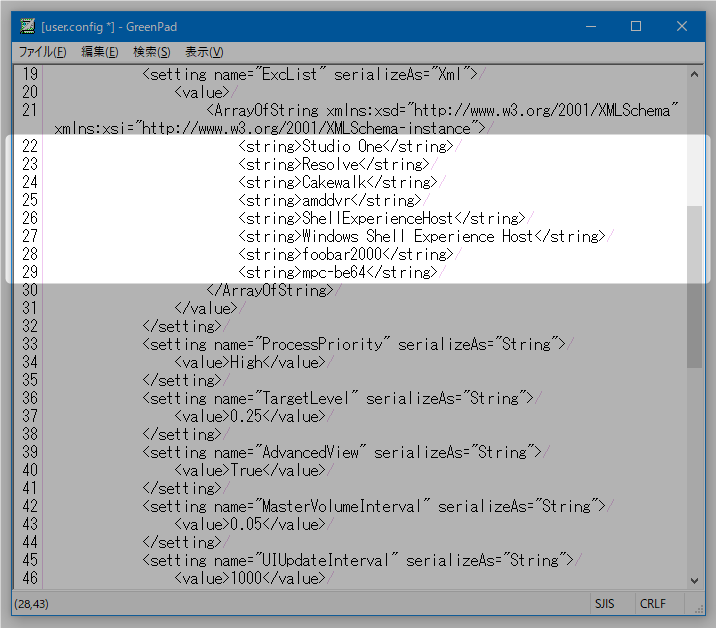Click line number 22 in gutter
Viewport: 716px width, 628px height.
(30, 147)
